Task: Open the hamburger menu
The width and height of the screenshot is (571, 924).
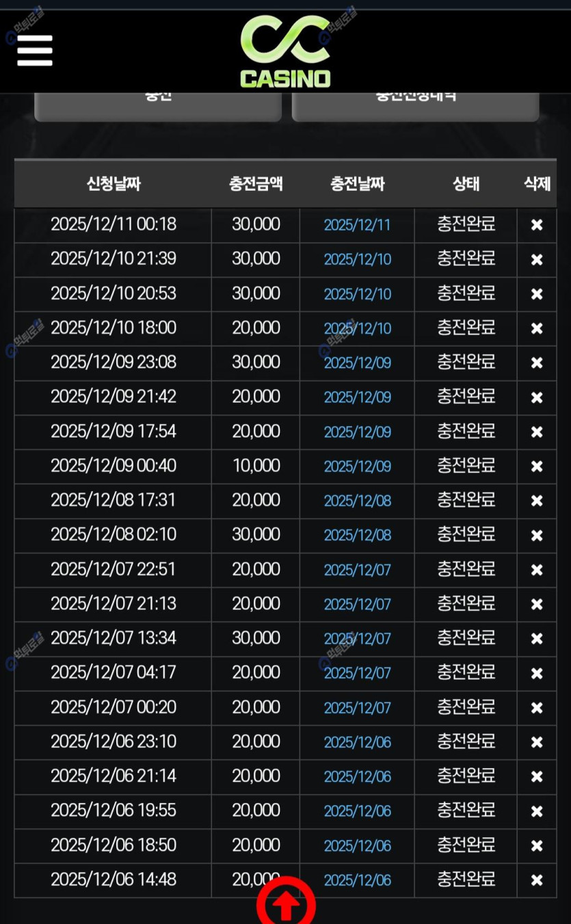Action: 35,50
